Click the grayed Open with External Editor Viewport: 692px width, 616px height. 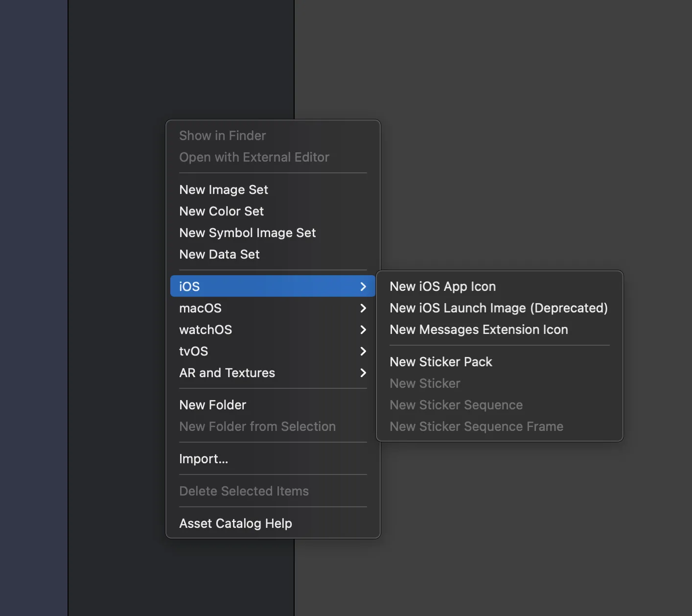[x=273, y=157]
